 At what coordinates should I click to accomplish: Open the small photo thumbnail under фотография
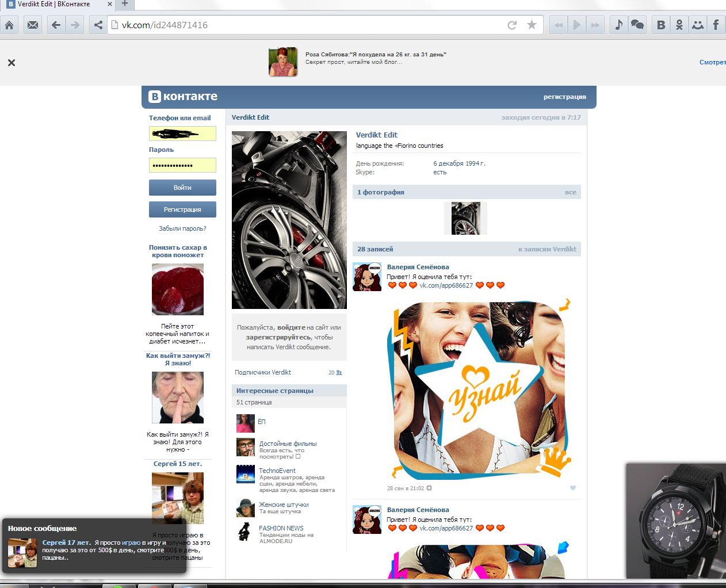[x=465, y=218]
